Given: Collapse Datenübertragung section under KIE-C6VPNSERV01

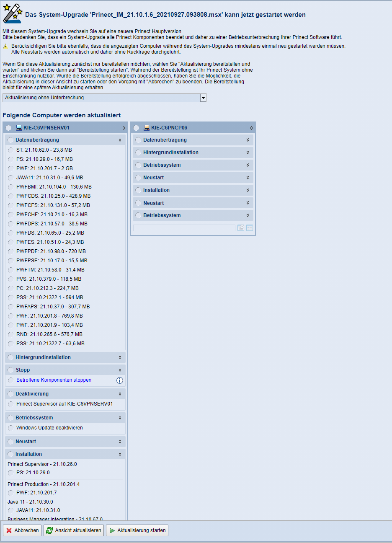Looking at the screenshot, I should (120, 140).
